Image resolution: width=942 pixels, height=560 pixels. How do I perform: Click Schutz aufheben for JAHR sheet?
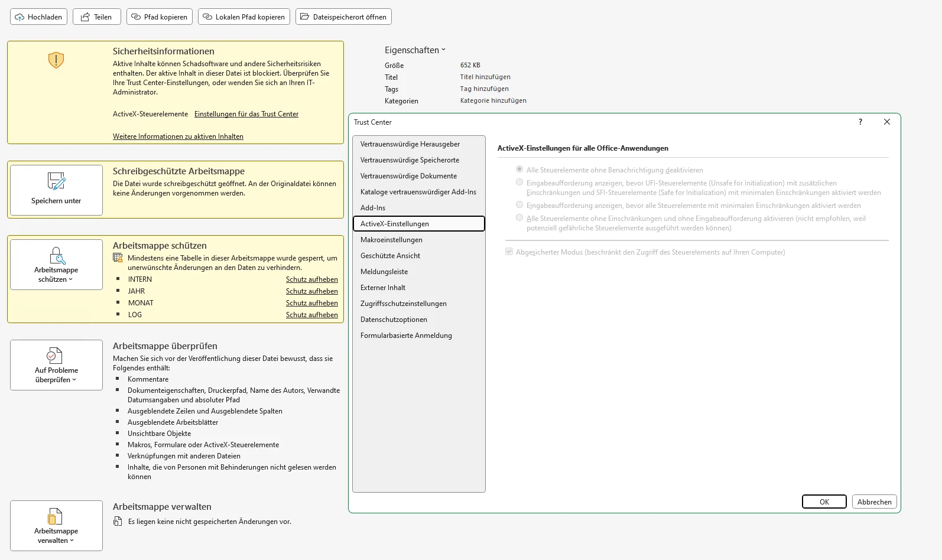pos(312,291)
